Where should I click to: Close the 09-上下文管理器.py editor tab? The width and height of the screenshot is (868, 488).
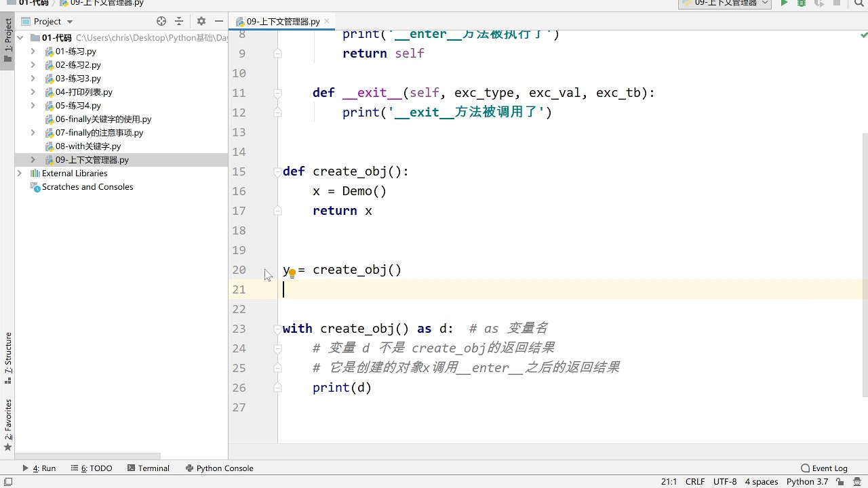pyautogui.click(x=328, y=22)
